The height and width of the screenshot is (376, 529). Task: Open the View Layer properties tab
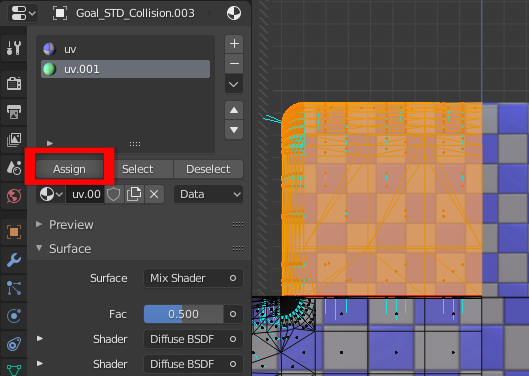click(14, 139)
